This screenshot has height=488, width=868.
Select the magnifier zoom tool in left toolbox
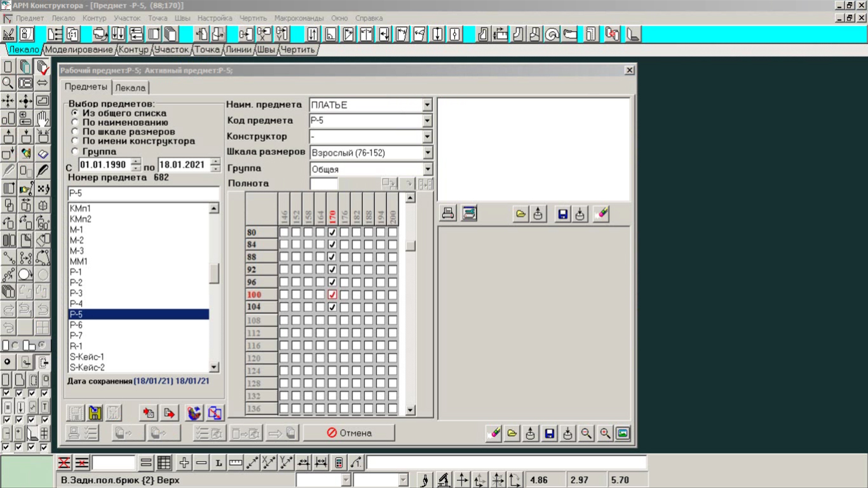coord(8,83)
